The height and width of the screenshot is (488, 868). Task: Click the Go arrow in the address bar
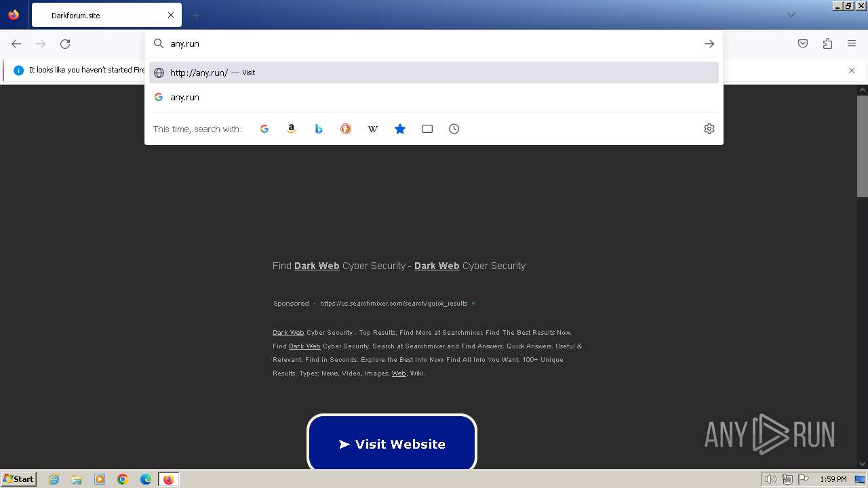709,43
